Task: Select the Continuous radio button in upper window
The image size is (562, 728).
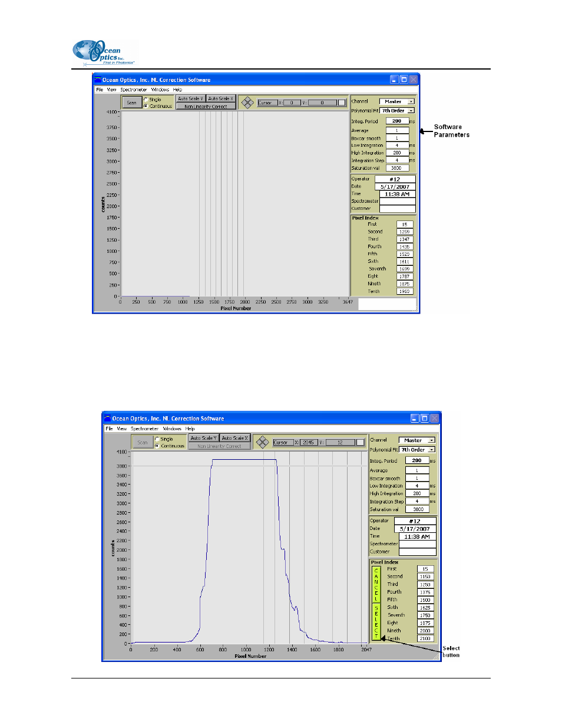Action: (x=146, y=106)
